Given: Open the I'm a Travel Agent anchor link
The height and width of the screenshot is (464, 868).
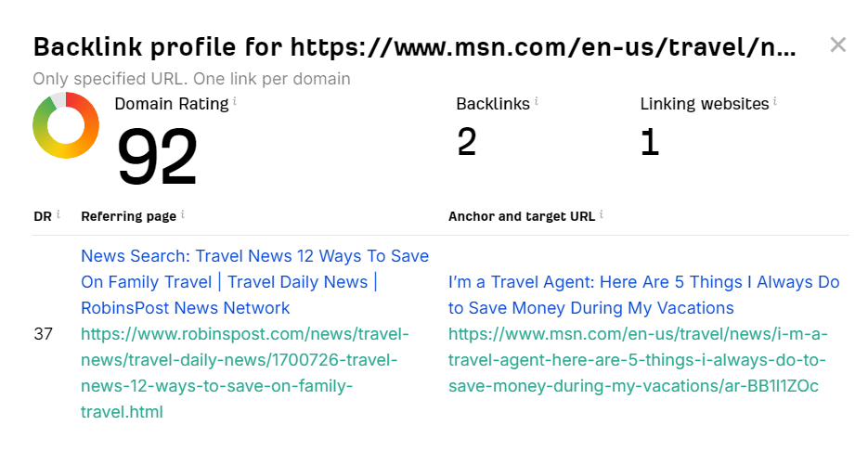Looking at the screenshot, I should [643, 295].
